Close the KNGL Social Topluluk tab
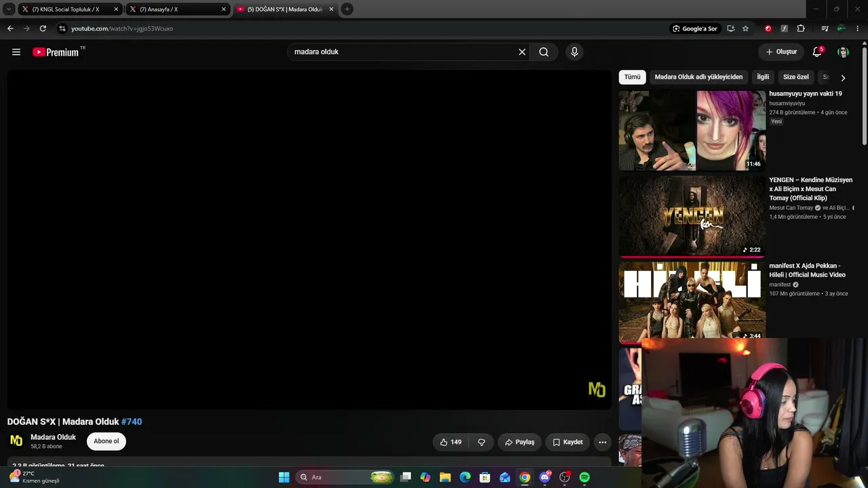Screen dimensions: 868x488 coord(116,9)
